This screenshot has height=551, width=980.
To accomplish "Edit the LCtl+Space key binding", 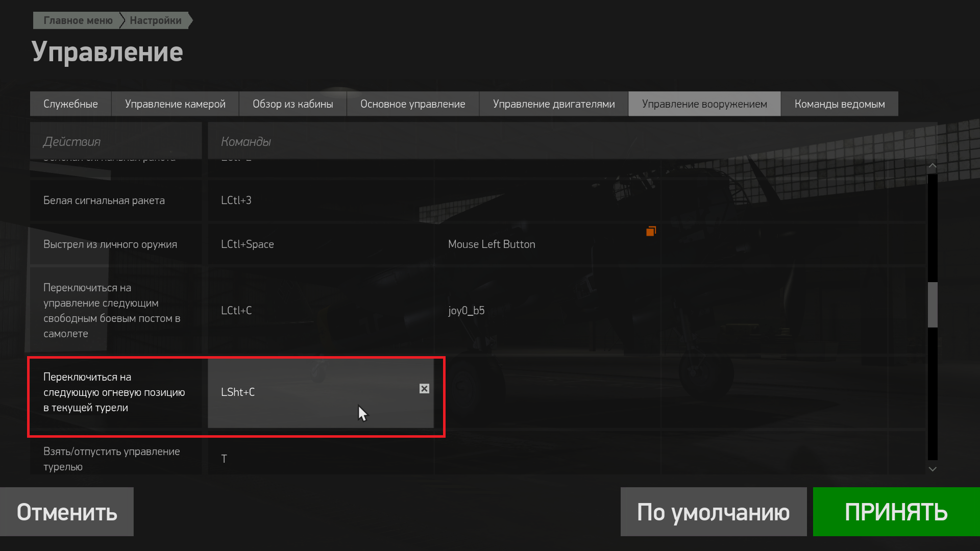I will pyautogui.click(x=321, y=244).
